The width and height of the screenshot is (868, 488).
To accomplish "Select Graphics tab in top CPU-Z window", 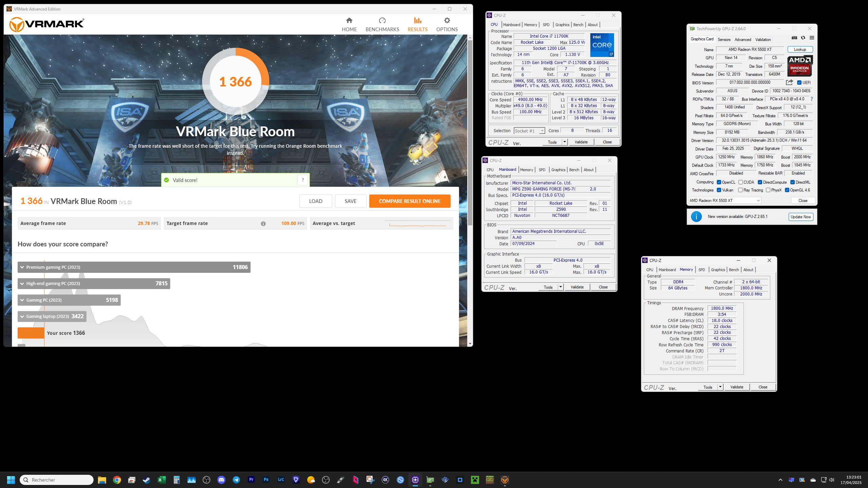I will [562, 25].
